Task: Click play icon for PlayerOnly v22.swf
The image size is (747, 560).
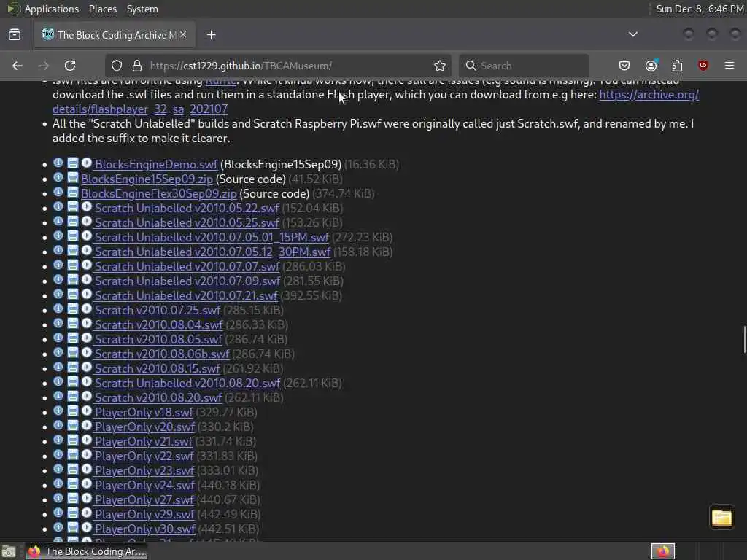Action: click(86, 455)
